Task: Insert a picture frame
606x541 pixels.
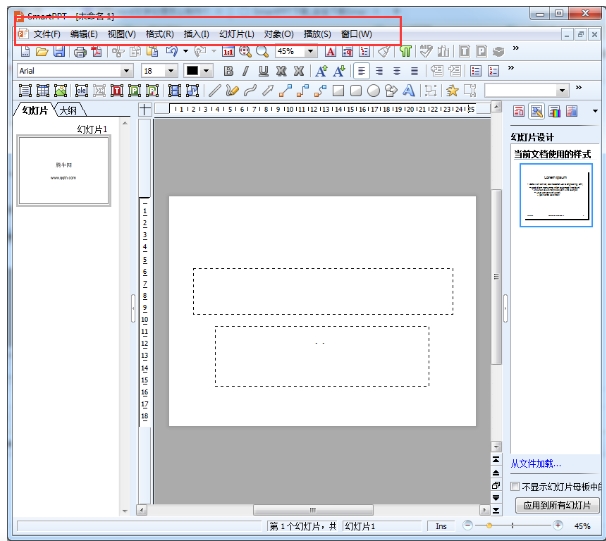Action: 60,91
